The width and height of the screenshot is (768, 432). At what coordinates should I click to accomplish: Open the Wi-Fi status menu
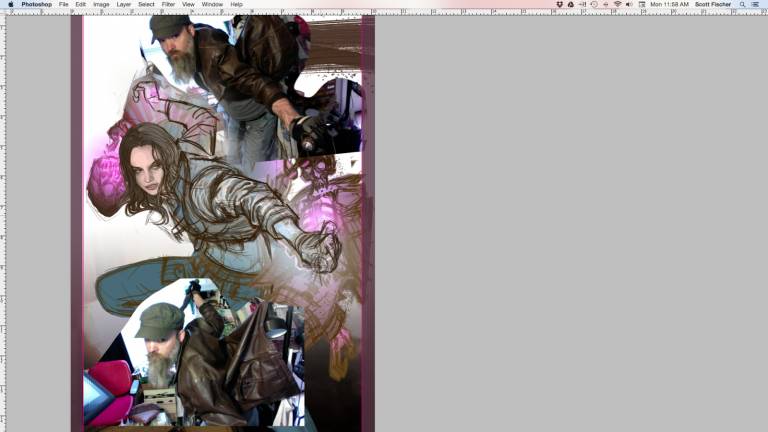[617, 4]
